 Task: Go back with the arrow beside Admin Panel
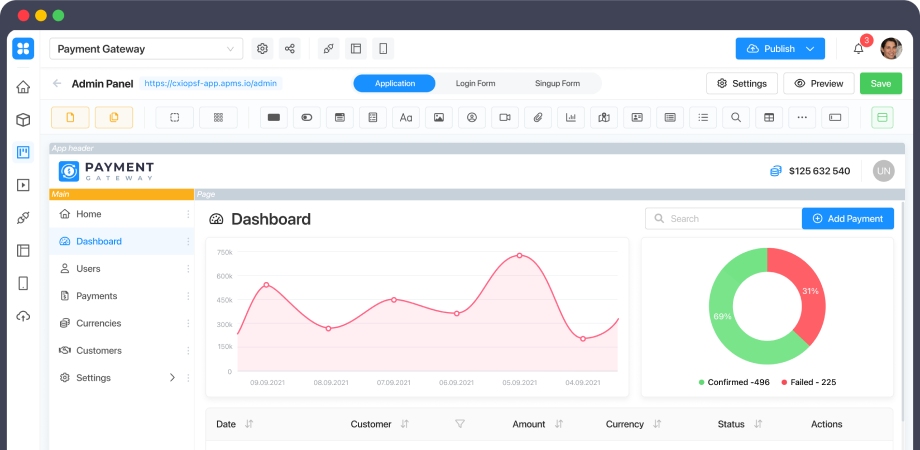[57, 83]
